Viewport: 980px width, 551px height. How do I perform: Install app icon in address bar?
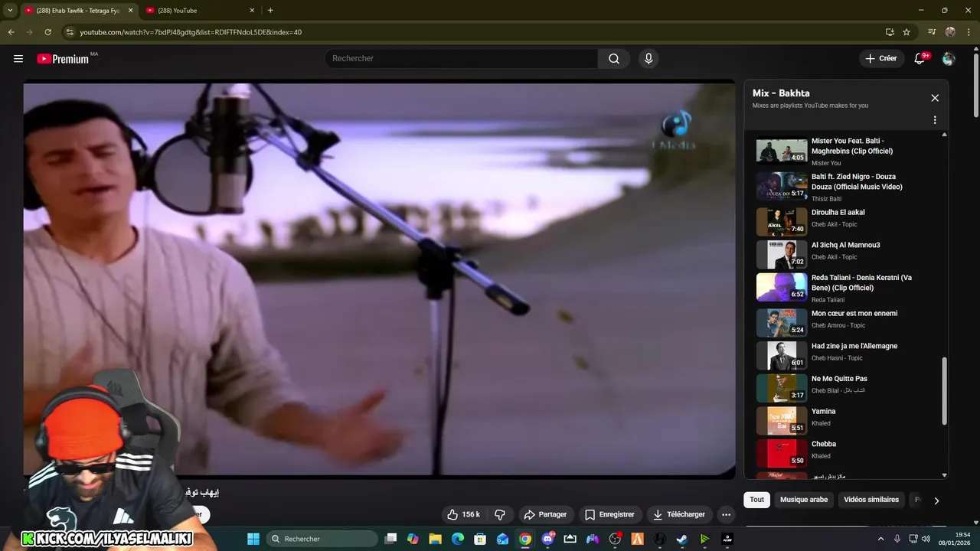(x=890, y=32)
